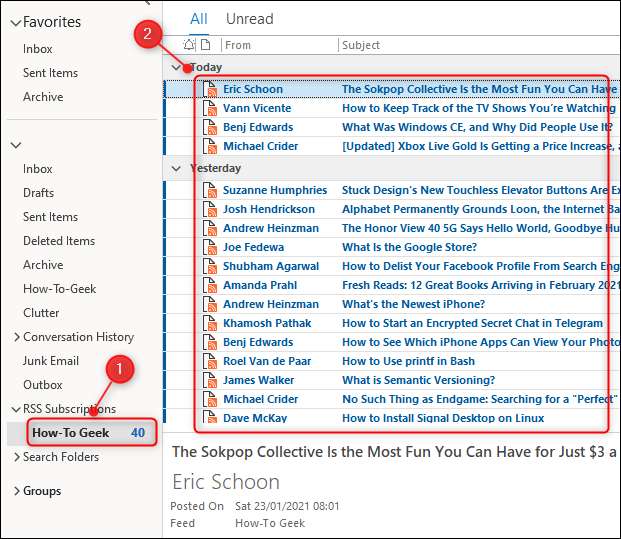This screenshot has height=539, width=621.
Task: Sort by the reminder bell column header
Action: coord(190,45)
